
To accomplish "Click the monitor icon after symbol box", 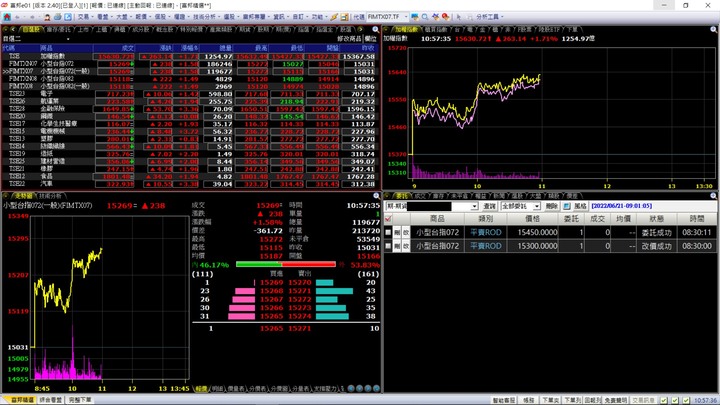I will [x=415, y=17].
